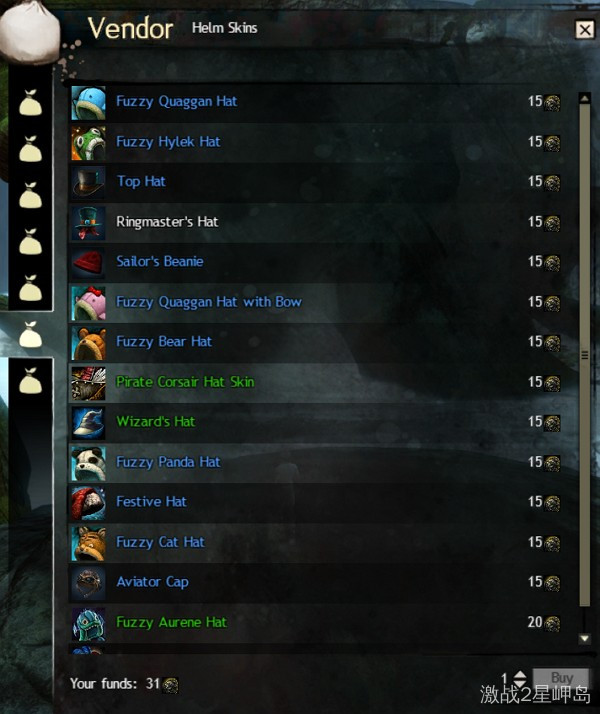Click the Buy button
600x714 pixels.
pos(561,678)
